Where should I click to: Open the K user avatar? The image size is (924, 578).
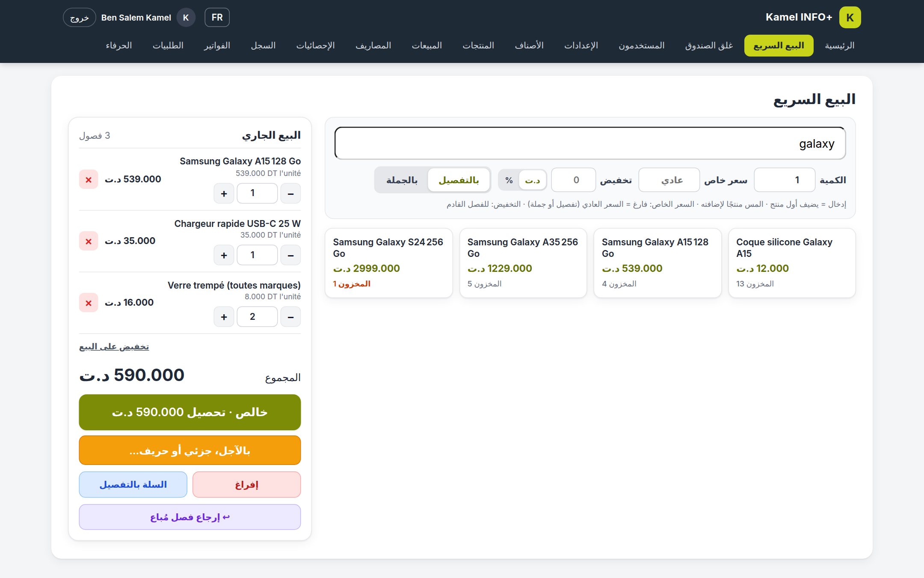186,18
